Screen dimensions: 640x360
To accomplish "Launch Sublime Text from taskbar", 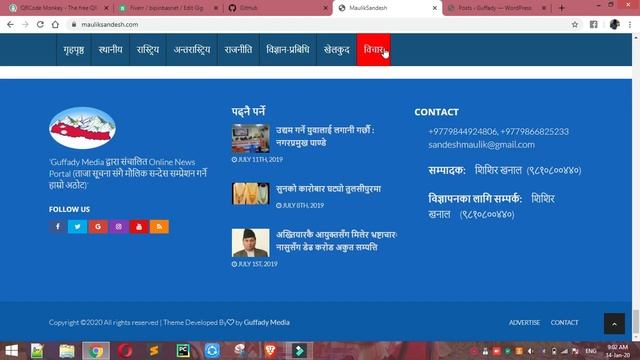I will [154, 351].
